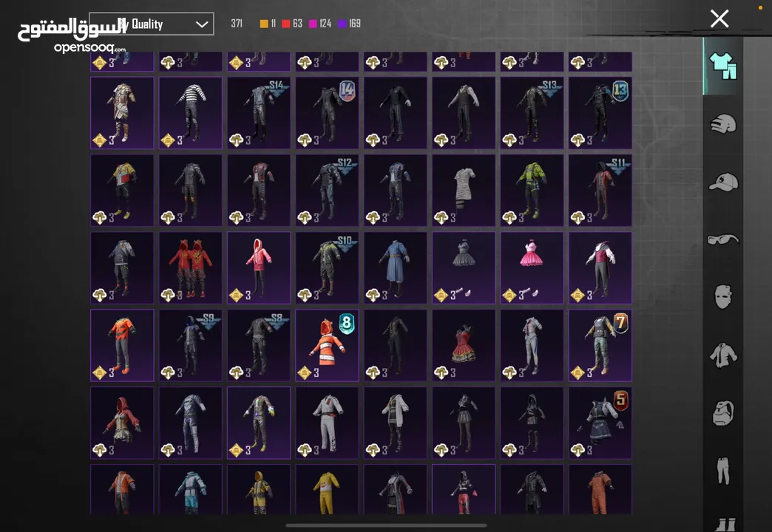Viewport: 772px width, 532px height.
Task: Select the blue long coat outfit
Action: (x=396, y=268)
